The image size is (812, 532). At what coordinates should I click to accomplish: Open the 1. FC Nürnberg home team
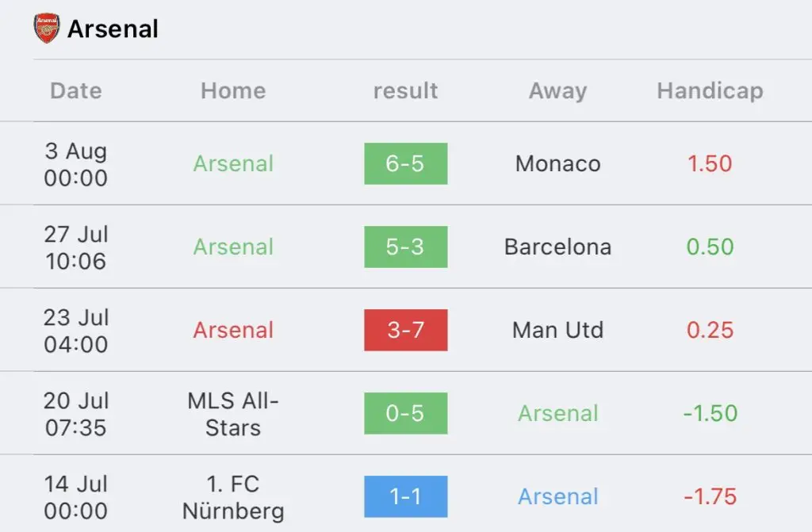[x=233, y=497]
